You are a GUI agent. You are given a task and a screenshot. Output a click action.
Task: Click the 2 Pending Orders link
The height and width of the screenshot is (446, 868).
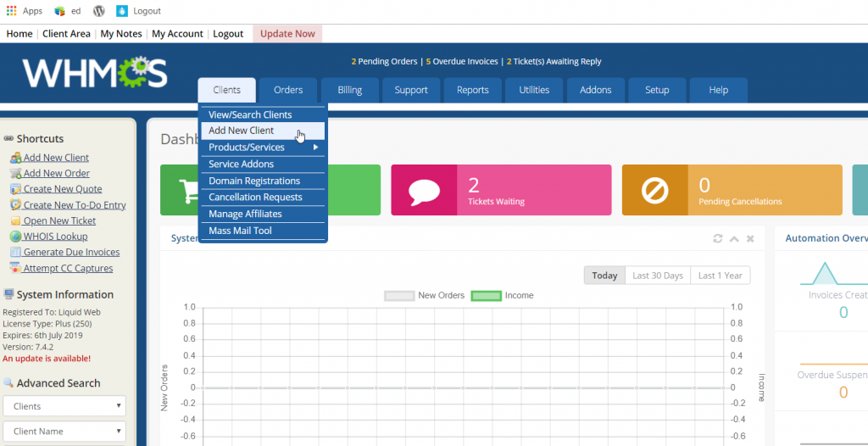pos(384,62)
